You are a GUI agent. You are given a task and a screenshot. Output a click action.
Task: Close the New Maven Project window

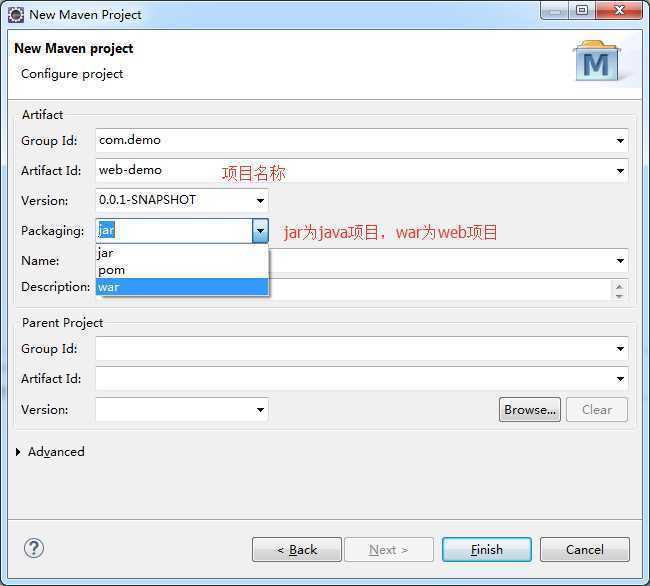pyautogui.click(x=619, y=10)
